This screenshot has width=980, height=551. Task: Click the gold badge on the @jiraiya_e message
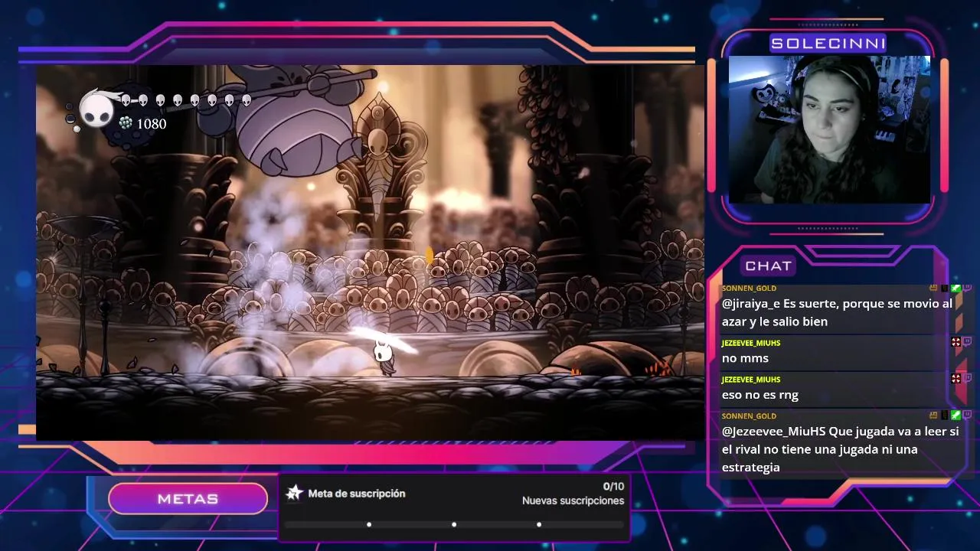(x=933, y=288)
